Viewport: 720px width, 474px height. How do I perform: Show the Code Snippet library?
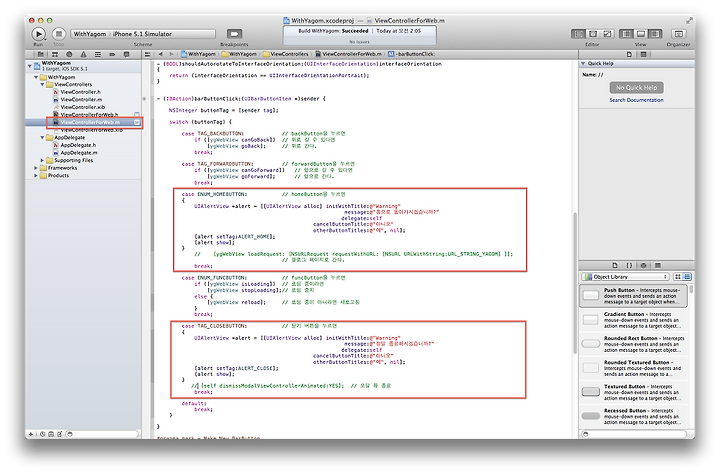coord(629,265)
